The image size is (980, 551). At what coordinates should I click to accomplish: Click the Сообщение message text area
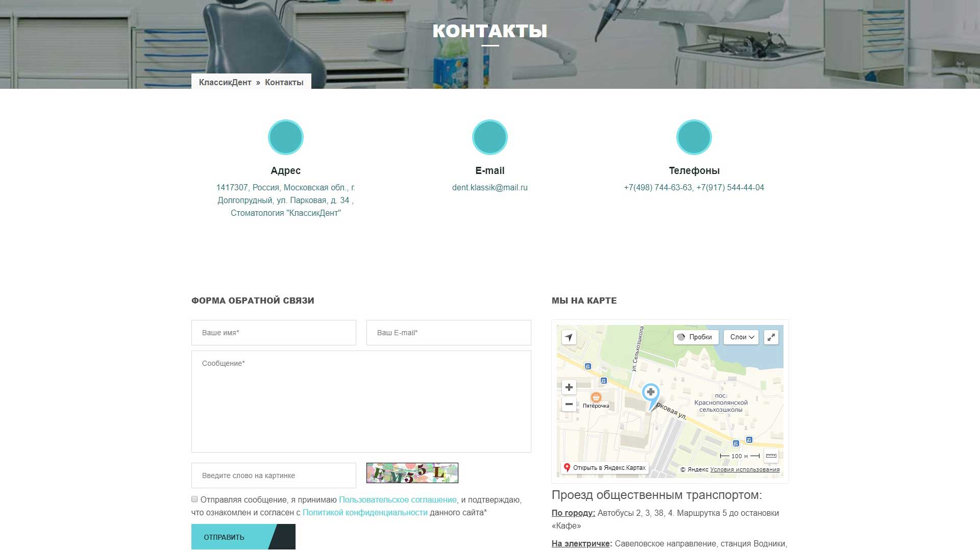click(361, 402)
